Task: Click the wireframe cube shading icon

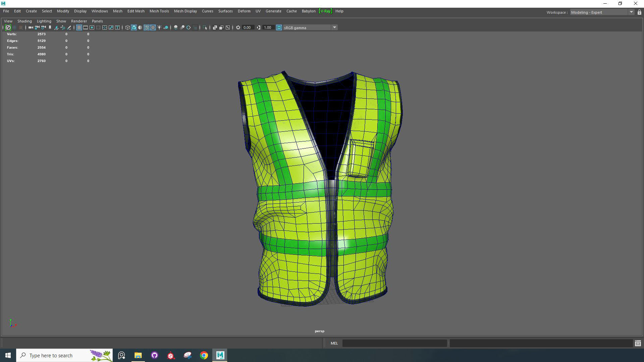Action: click(127, 27)
